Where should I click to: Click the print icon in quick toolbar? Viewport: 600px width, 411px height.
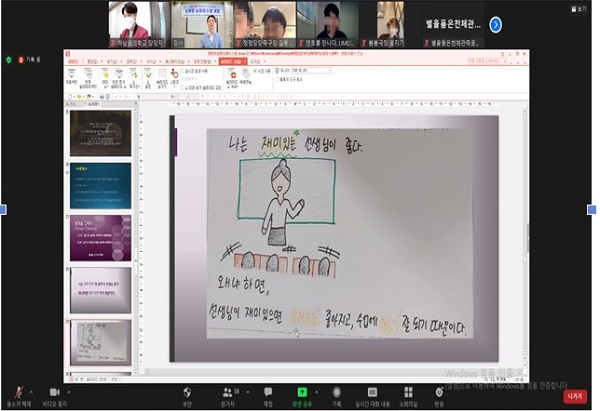pyautogui.click(x=102, y=97)
